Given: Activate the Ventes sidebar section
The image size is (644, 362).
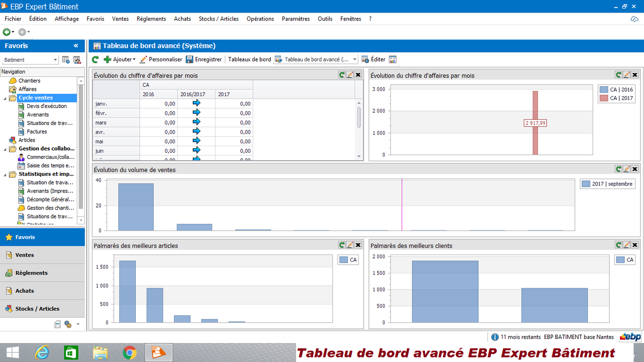Looking at the screenshot, I should (x=24, y=255).
